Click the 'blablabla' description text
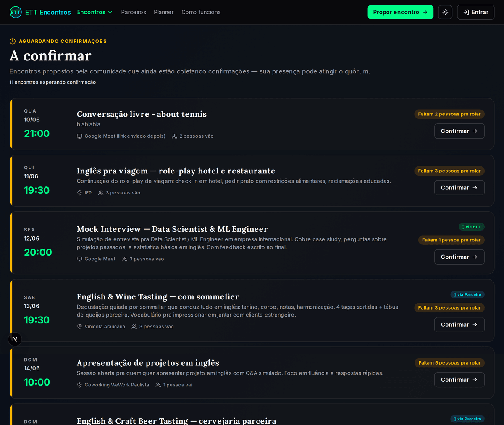The height and width of the screenshot is (425, 504). click(x=89, y=125)
